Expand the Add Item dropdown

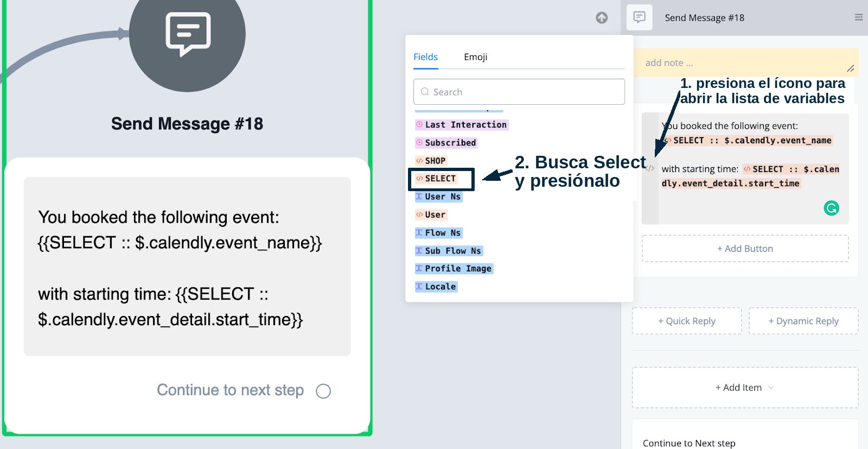[745, 388]
